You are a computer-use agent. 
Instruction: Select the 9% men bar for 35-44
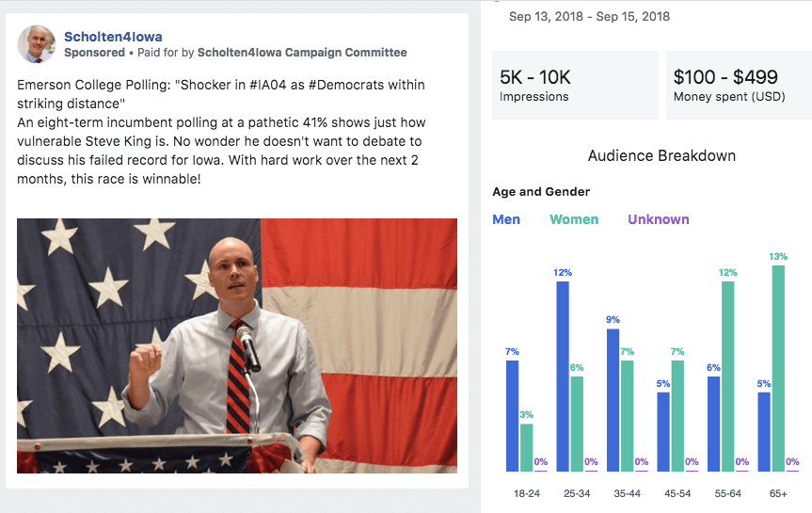pyautogui.click(x=613, y=400)
